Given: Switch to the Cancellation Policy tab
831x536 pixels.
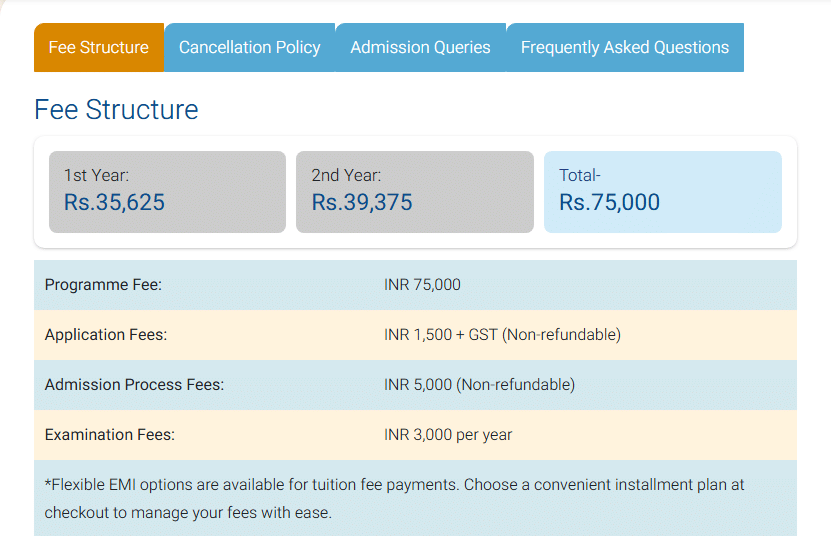Looking at the screenshot, I should tap(249, 47).
